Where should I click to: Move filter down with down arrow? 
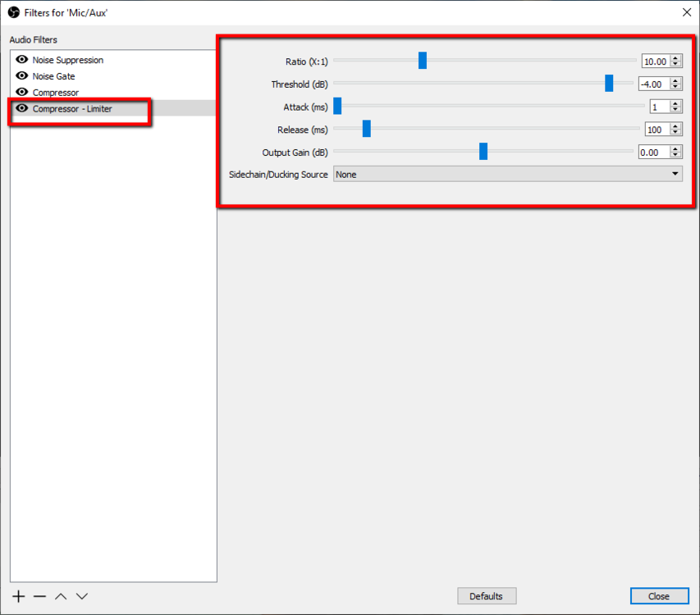(x=82, y=596)
